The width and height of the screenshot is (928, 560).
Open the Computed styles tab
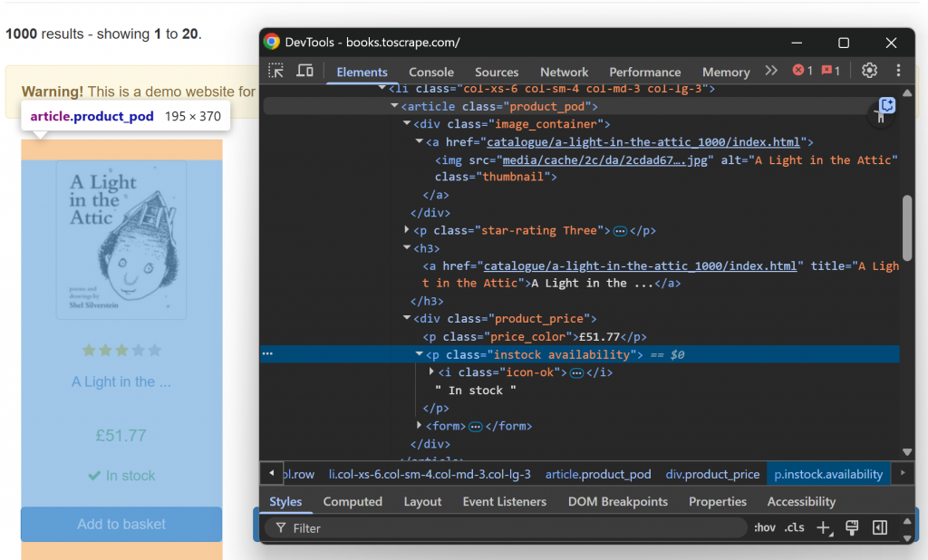click(353, 501)
